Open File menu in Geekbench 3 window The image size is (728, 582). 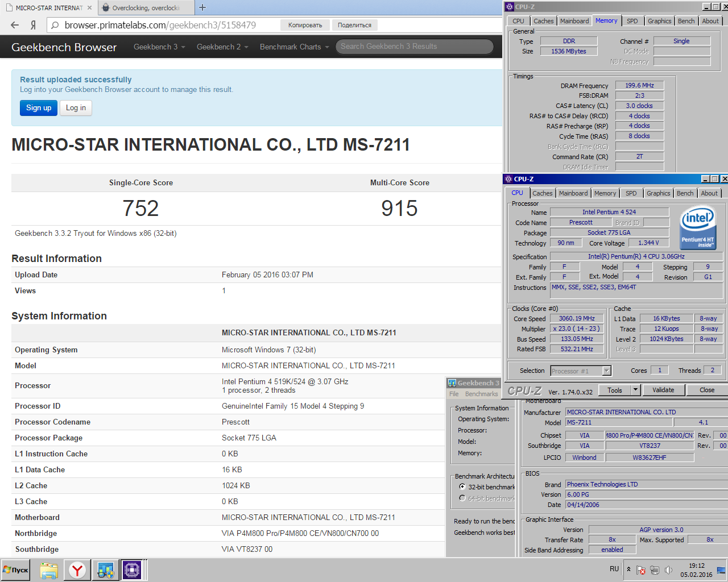454,394
